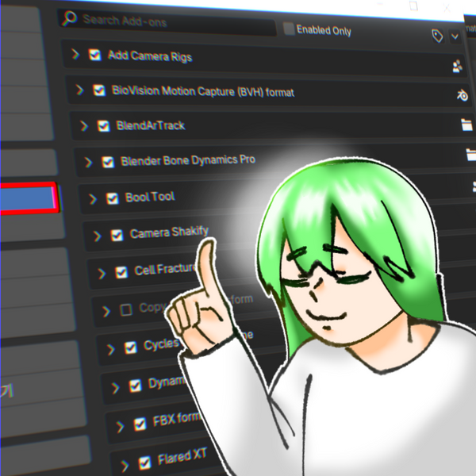
Task: Click the community icon on Add Camera Rigs row
Action: 457,67
